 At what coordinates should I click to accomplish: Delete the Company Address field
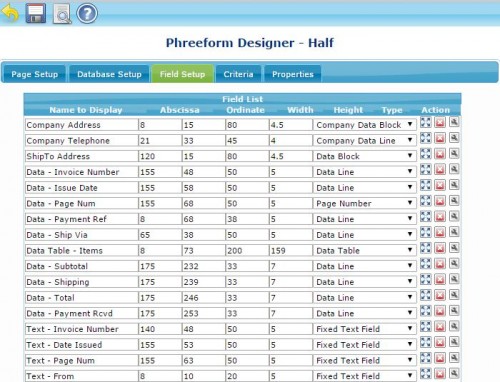[440, 122]
